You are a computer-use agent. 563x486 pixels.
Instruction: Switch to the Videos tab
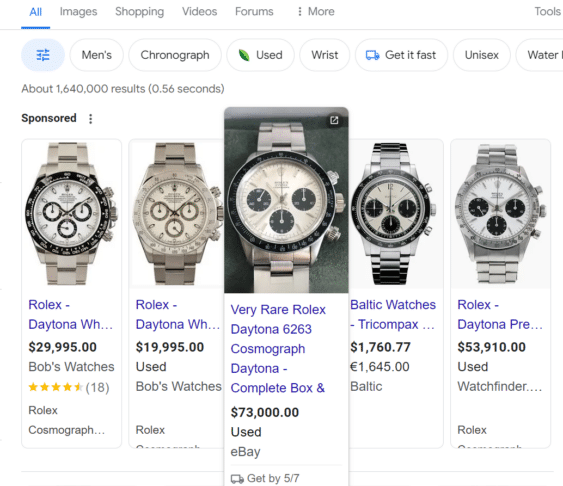[199, 12]
